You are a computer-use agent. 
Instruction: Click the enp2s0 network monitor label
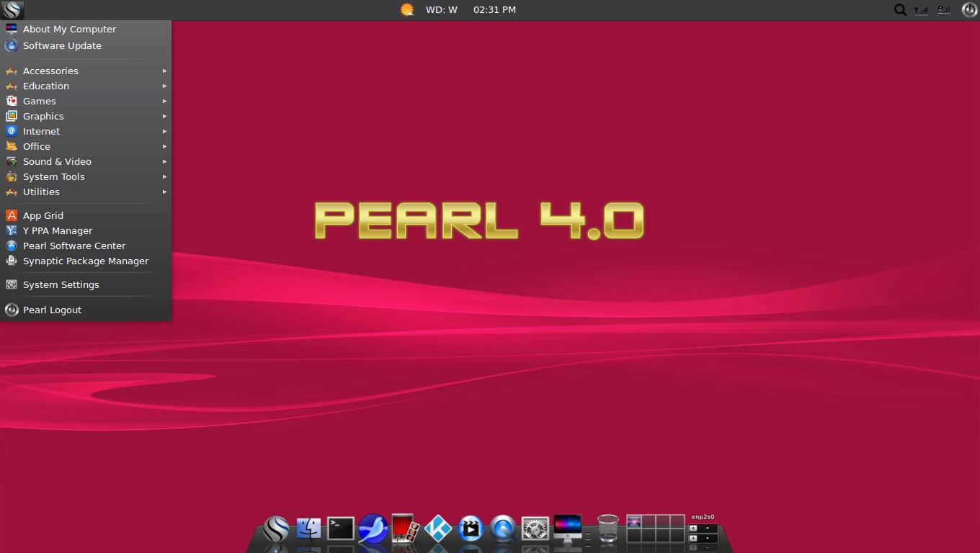pos(703,517)
